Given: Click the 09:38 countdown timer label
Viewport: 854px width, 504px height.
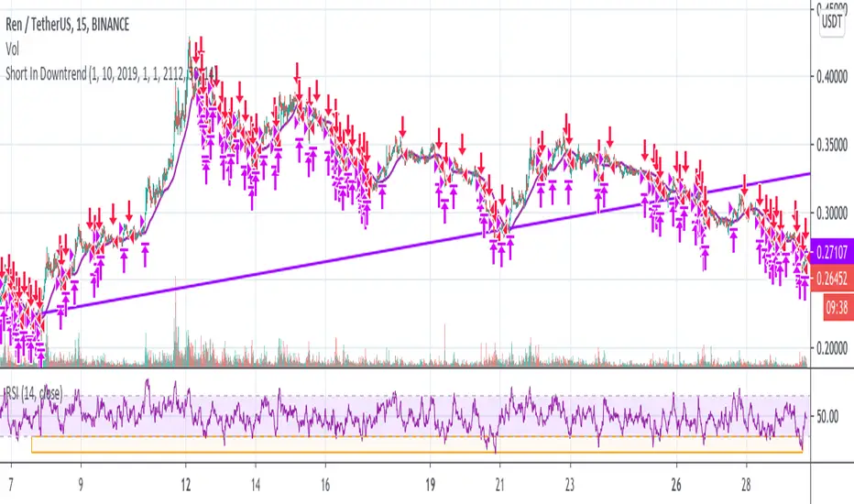Looking at the screenshot, I should [838, 307].
